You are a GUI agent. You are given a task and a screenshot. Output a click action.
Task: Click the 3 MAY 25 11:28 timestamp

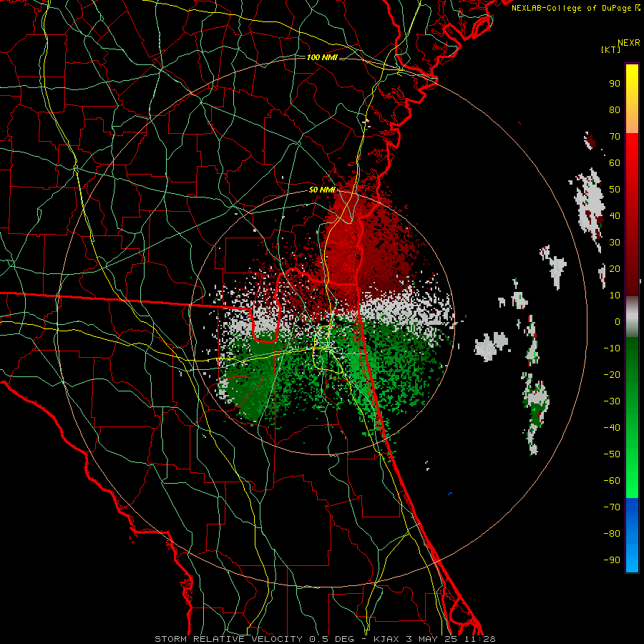[451, 639]
